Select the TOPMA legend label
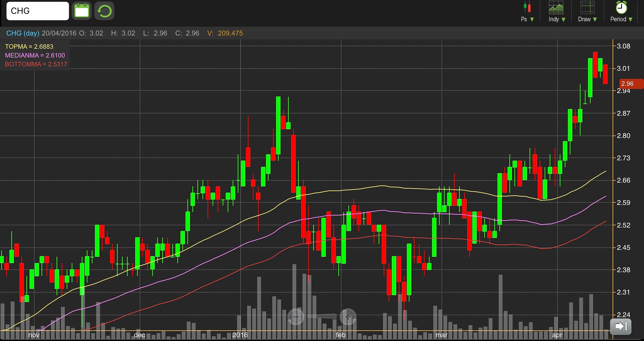 pyautogui.click(x=29, y=47)
